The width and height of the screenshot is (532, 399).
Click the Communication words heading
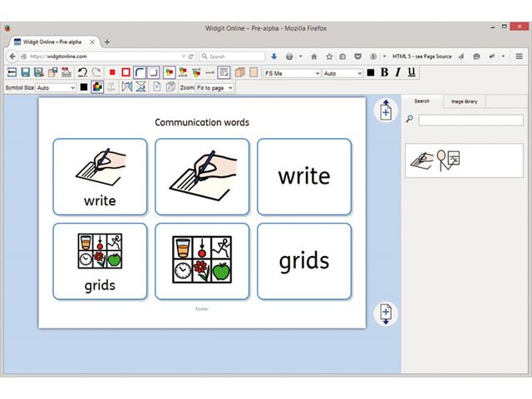(202, 122)
